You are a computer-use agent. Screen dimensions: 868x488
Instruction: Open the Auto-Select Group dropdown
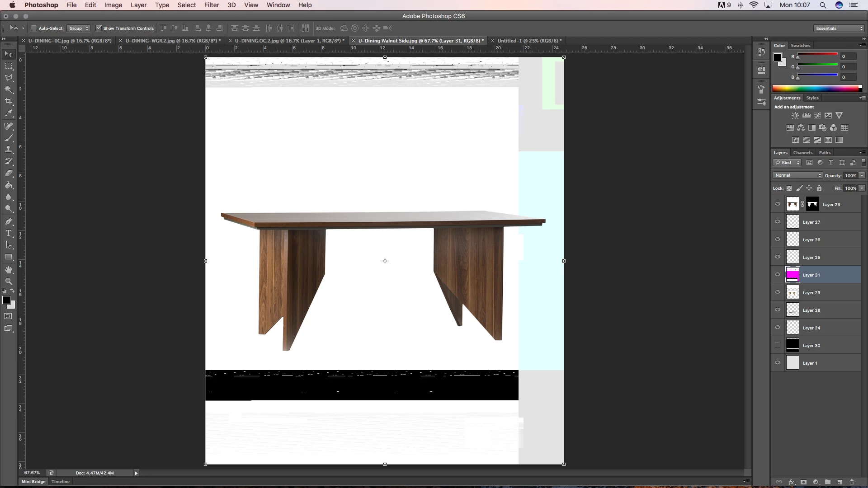click(79, 28)
